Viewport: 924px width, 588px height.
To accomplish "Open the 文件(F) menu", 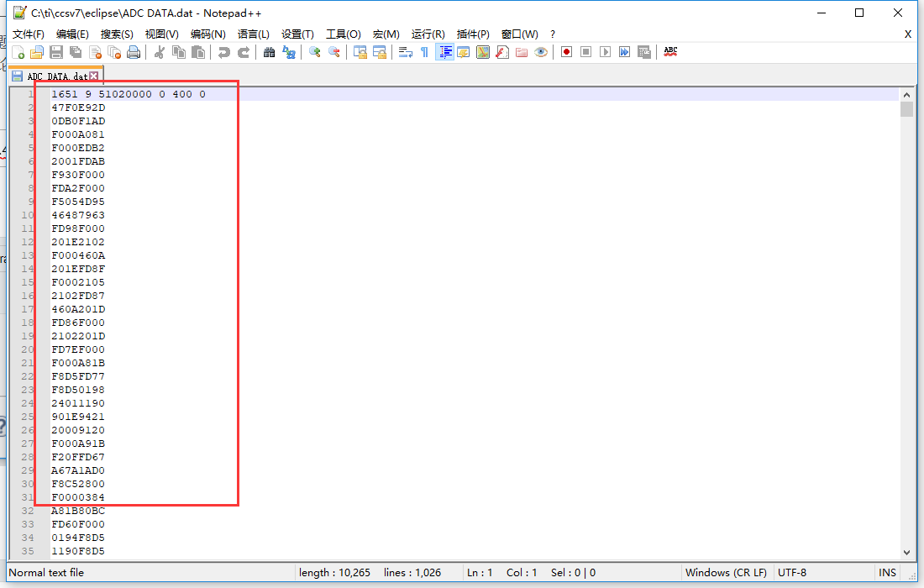I will [29, 34].
